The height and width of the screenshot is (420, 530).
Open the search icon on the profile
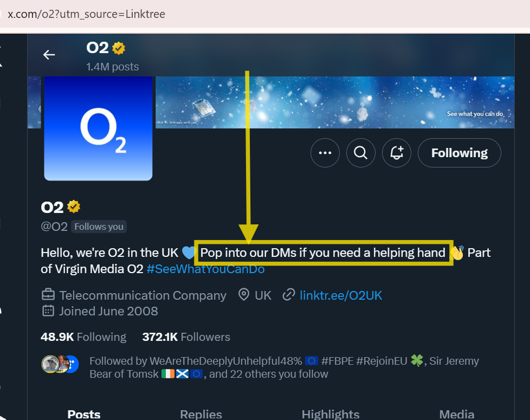(360, 153)
